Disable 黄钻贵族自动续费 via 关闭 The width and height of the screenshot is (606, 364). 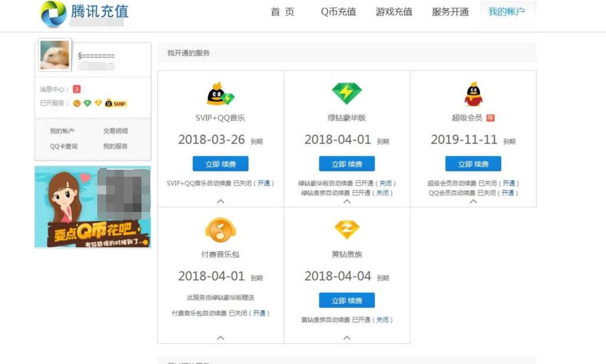click(x=382, y=320)
